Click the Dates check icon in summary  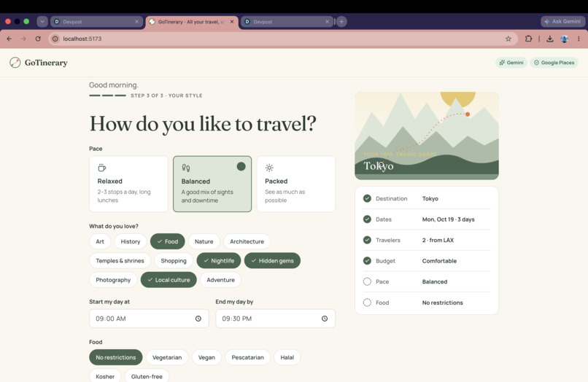(367, 219)
